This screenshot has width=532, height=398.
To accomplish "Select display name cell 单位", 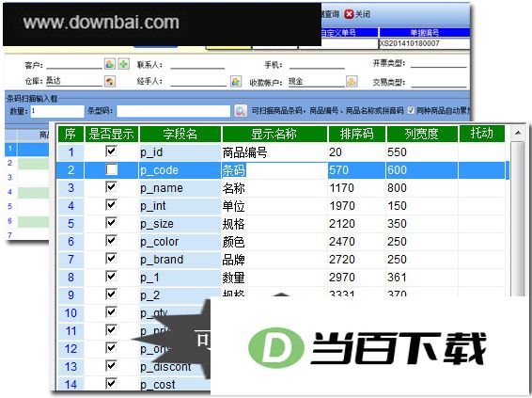I will [274, 206].
